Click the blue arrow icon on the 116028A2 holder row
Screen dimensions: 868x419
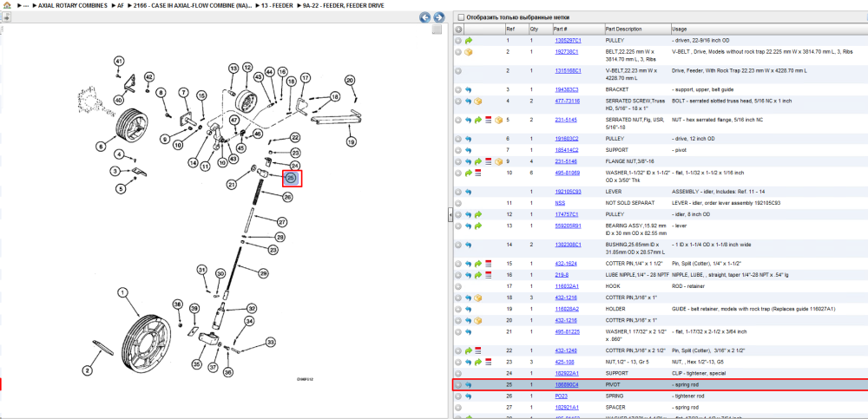[469, 309]
